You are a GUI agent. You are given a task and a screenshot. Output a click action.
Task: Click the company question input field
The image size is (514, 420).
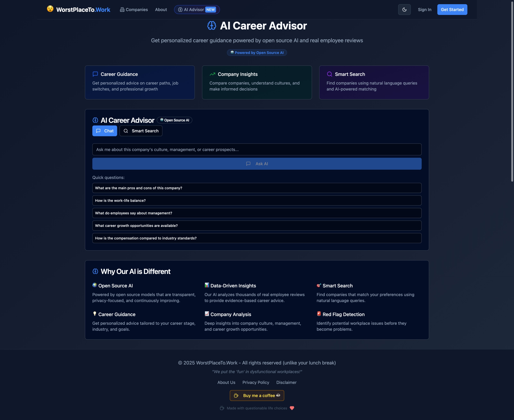[x=257, y=149]
